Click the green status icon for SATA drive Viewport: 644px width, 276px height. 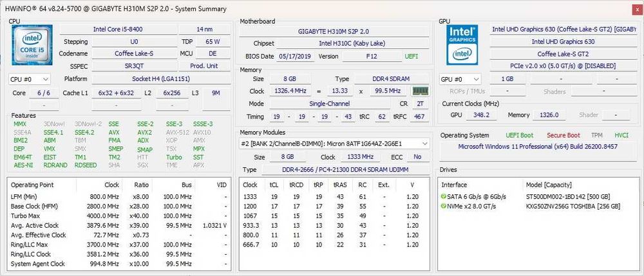coord(443,196)
